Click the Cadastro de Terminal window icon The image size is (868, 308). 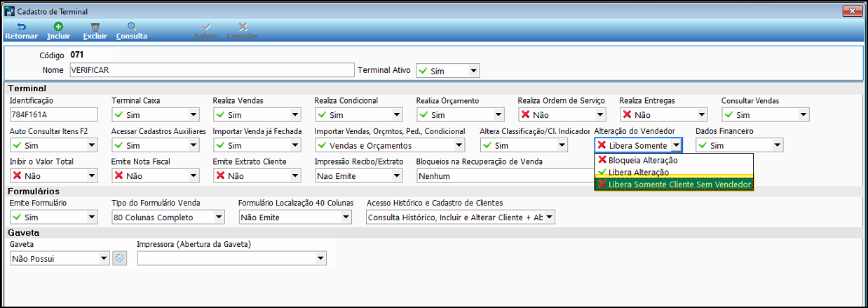pos(8,11)
